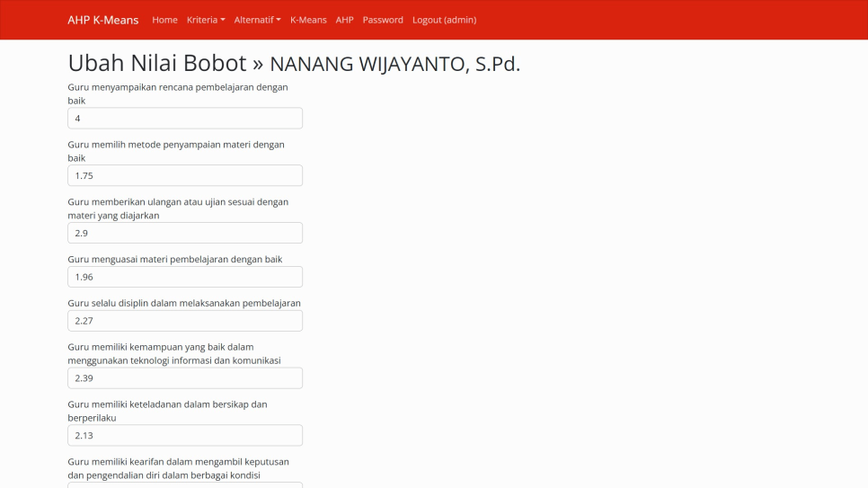Screen dimensions: 868x488
Task: Click Logout (admin) in the navbar
Action: tap(444, 20)
